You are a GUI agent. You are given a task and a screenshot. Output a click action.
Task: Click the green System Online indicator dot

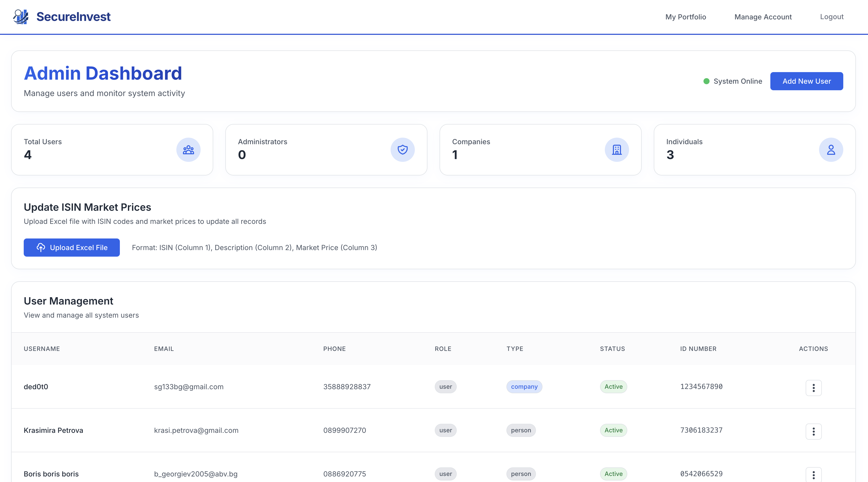click(x=707, y=81)
